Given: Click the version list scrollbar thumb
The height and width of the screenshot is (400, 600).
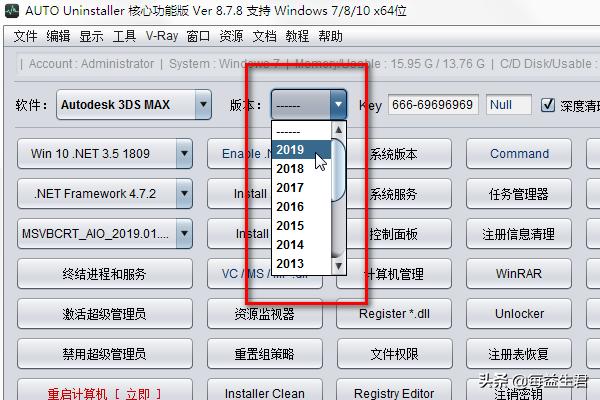Looking at the screenshot, I should point(339,170).
